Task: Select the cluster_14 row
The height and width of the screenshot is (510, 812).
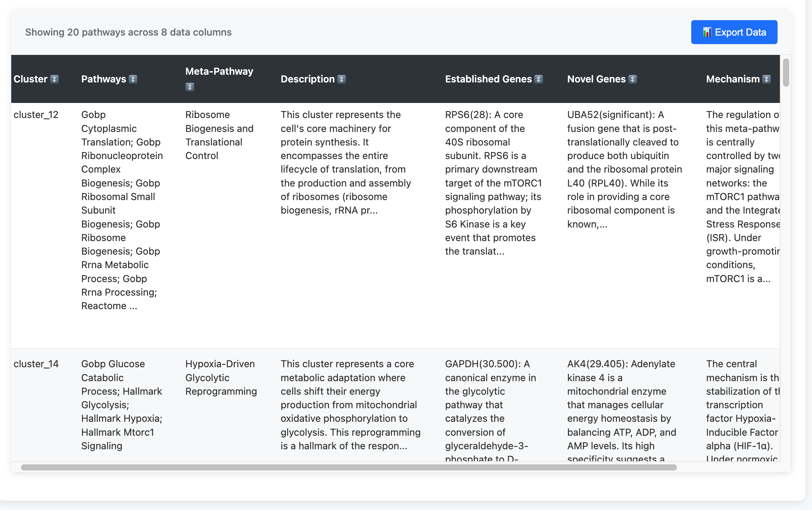Action: tap(37, 364)
